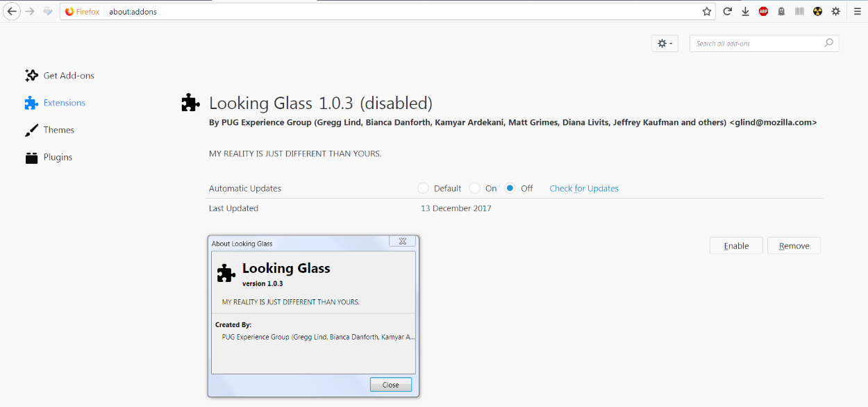This screenshot has height=407, width=868.
Task: Select Plugins in the add-ons sidebar
Action: click(x=58, y=157)
